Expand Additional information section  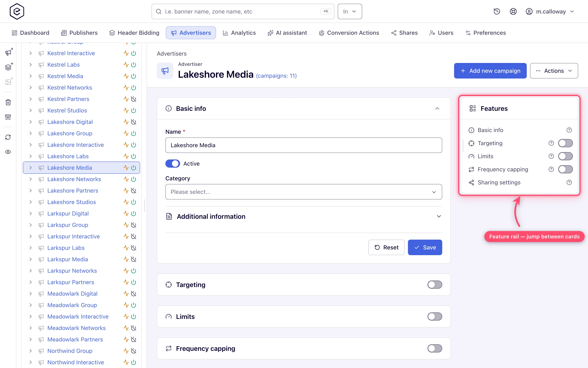(303, 216)
